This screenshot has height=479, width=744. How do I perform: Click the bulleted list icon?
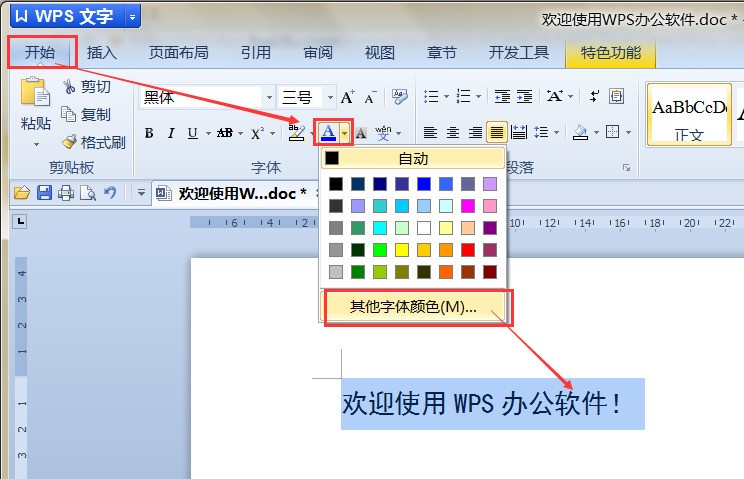[431, 97]
